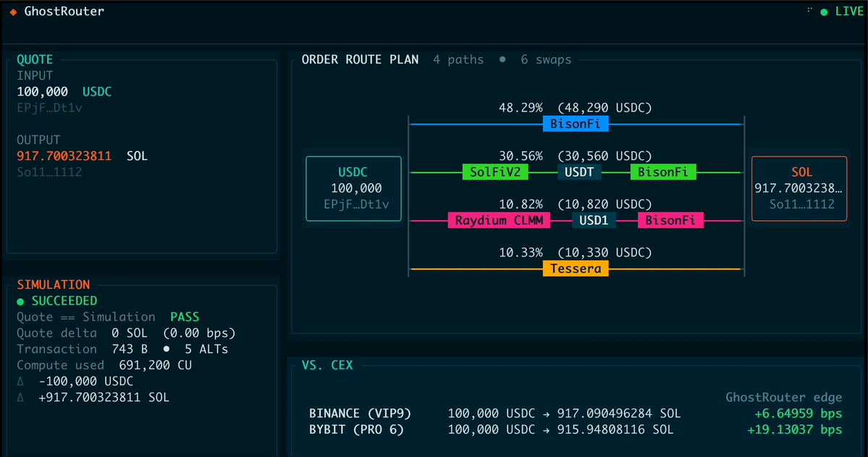Click the SUCCEEDED status text
The height and width of the screenshot is (457, 868).
point(64,301)
